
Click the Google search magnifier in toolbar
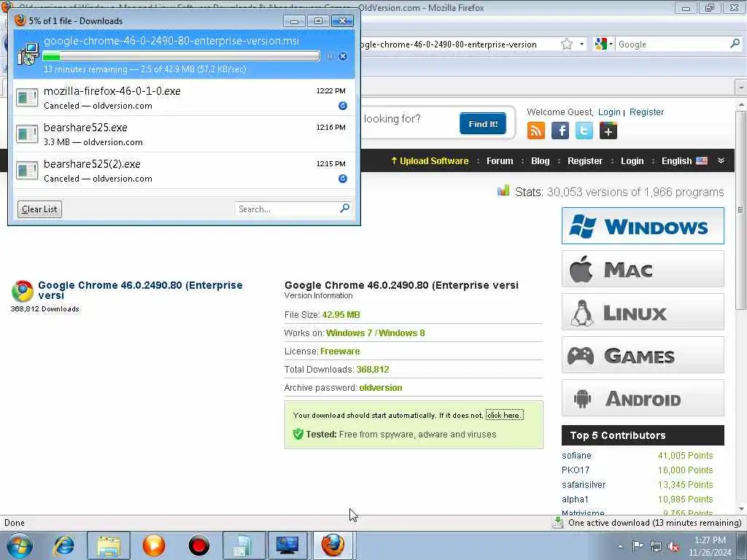[735, 44]
